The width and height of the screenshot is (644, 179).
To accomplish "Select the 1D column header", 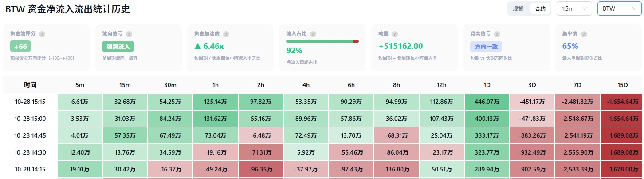I will 487,85.
